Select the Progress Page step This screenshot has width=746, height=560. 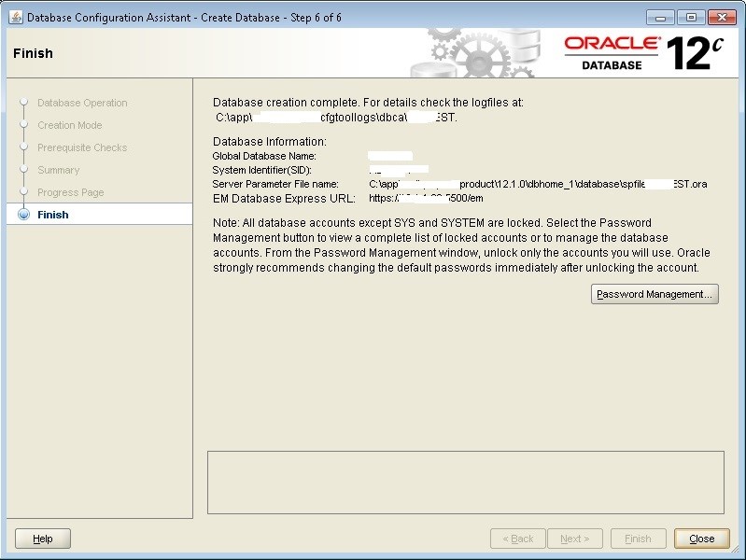point(71,192)
